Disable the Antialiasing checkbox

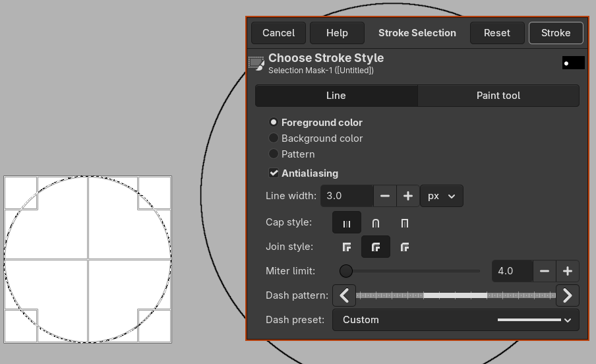(x=274, y=173)
